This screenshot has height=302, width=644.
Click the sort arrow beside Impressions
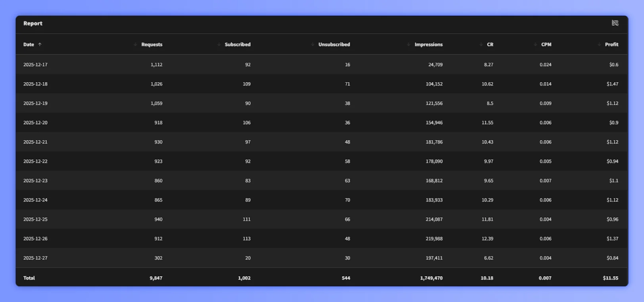tap(408, 44)
